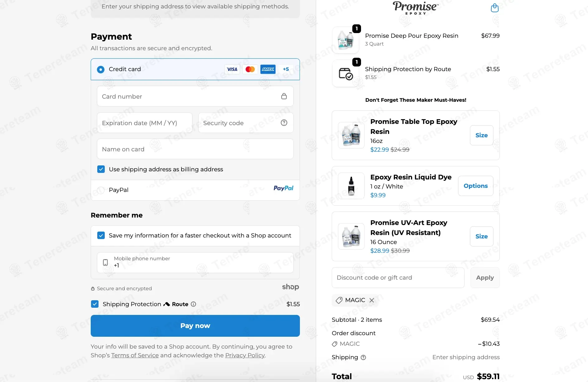Remove the MAGIC discount code tag
This screenshot has height=382, width=588.
tap(372, 300)
